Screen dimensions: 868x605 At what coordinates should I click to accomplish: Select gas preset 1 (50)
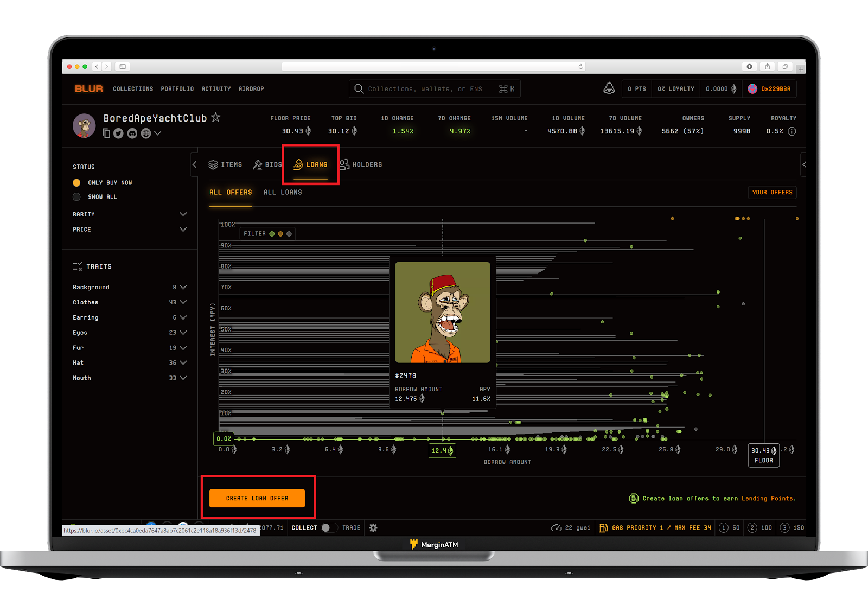(729, 528)
